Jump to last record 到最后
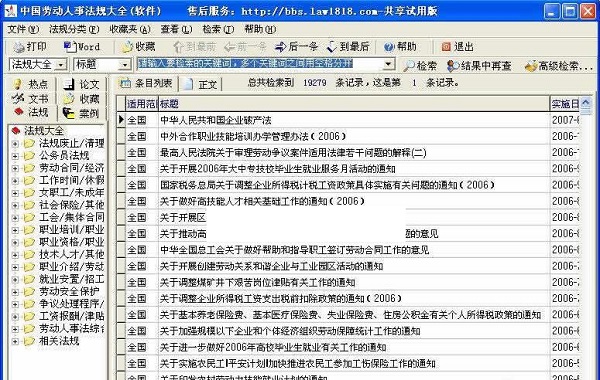 pyautogui.click(x=348, y=47)
